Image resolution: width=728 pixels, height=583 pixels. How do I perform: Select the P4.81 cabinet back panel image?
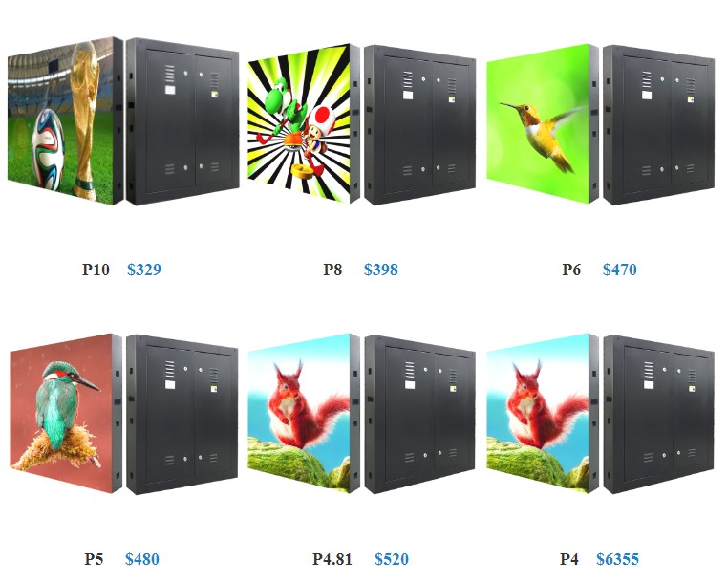(x=420, y=415)
